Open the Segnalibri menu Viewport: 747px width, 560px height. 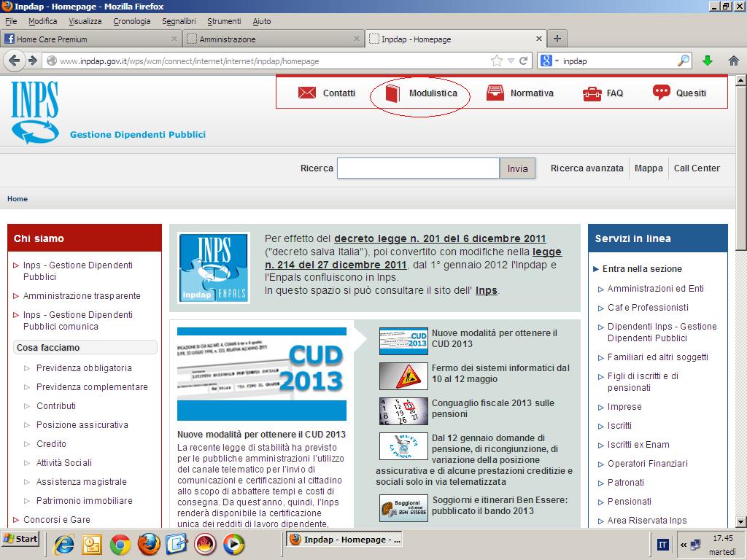click(x=179, y=21)
